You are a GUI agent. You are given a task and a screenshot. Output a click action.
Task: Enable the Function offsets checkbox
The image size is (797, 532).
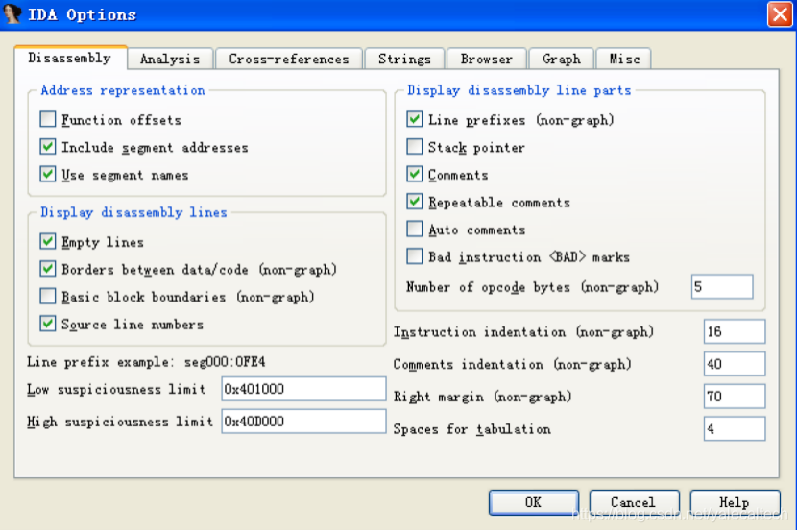pyautogui.click(x=48, y=119)
